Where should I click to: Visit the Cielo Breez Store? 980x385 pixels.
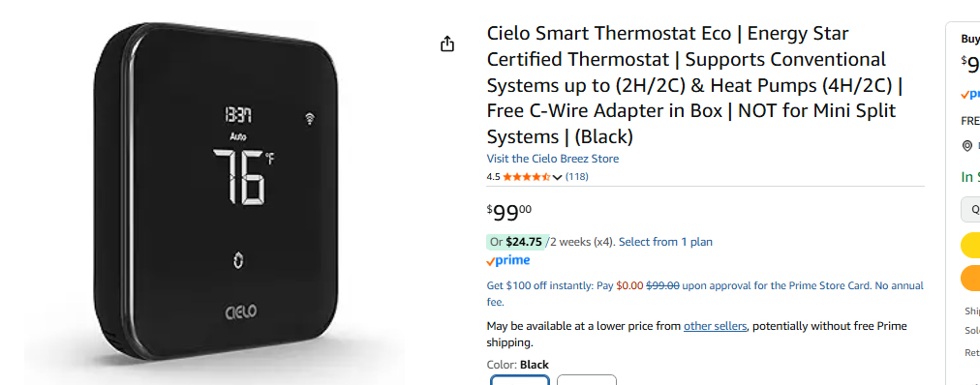(553, 159)
